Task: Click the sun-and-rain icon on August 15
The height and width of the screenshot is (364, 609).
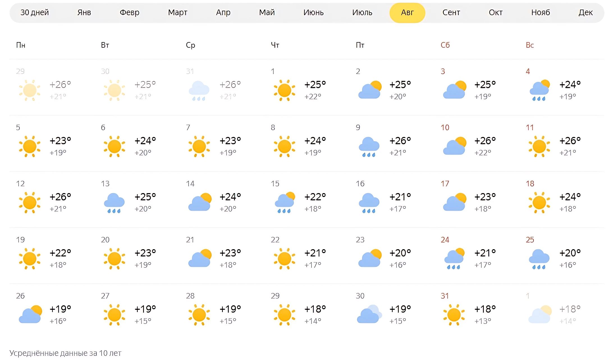Action: click(285, 203)
